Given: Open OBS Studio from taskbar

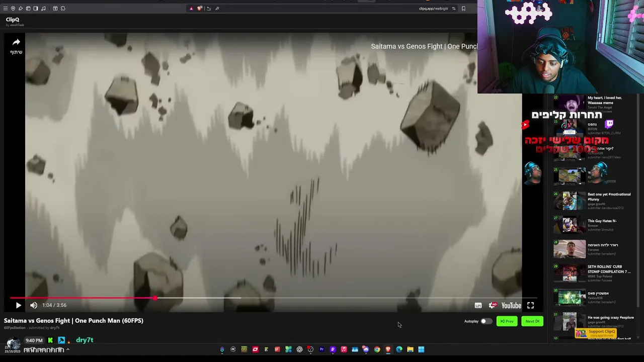Looking at the screenshot, I should click(310, 349).
